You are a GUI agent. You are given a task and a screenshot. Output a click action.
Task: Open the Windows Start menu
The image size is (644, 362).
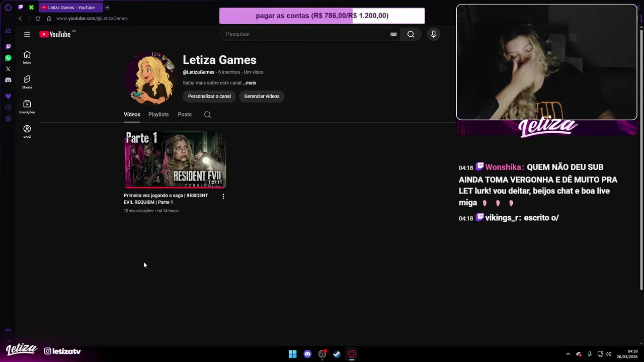tap(292, 354)
